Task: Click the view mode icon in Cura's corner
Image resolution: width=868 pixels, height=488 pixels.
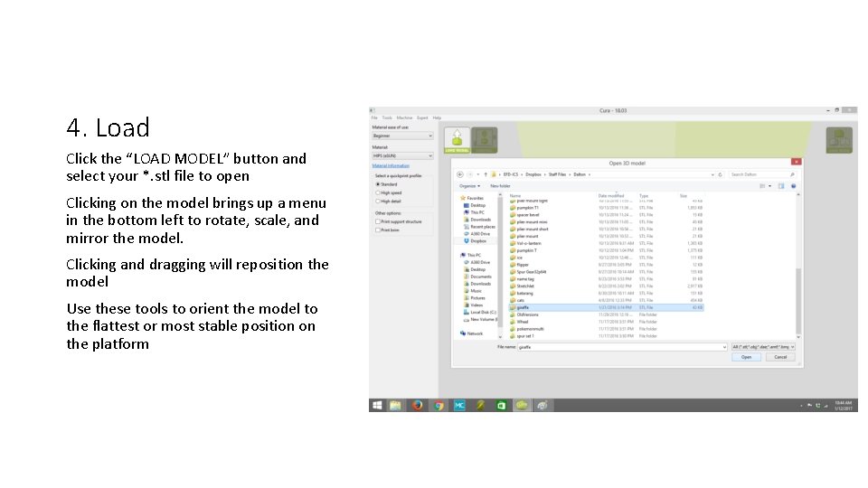Action: (839, 140)
